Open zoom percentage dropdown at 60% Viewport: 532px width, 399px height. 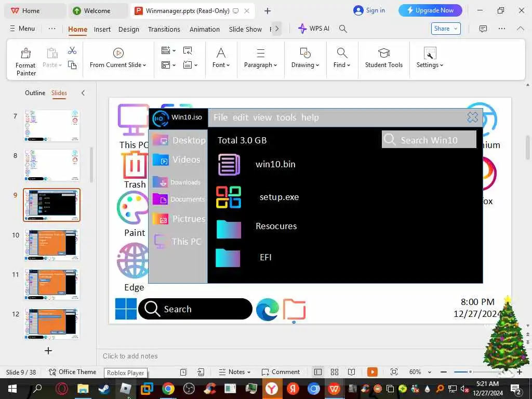(430, 372)
